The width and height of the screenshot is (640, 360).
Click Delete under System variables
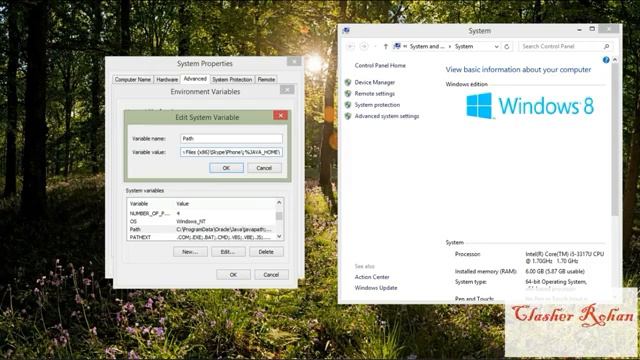[x=266, y=252]
